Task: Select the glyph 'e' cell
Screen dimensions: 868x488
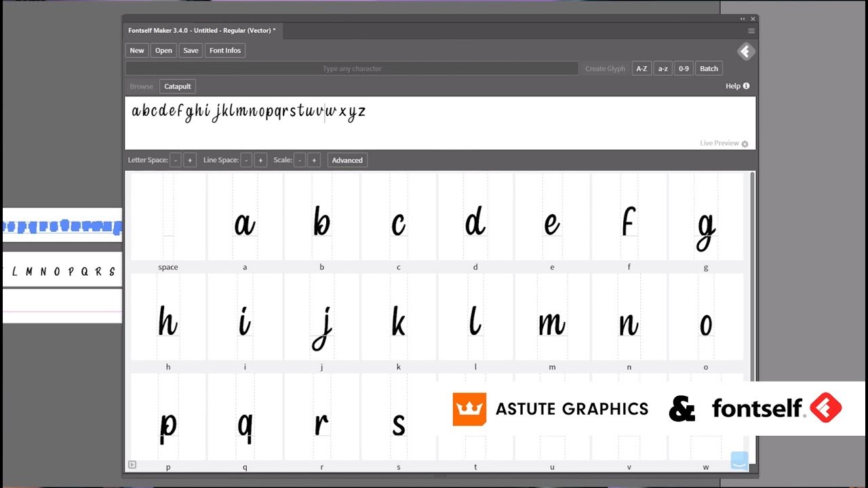Action: (552, 217)
